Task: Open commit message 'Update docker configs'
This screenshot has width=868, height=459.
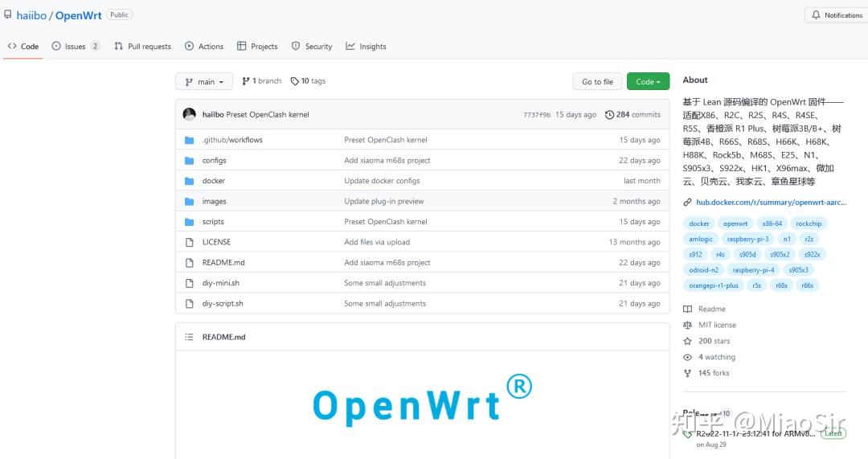Action: (x=382, y=181)
